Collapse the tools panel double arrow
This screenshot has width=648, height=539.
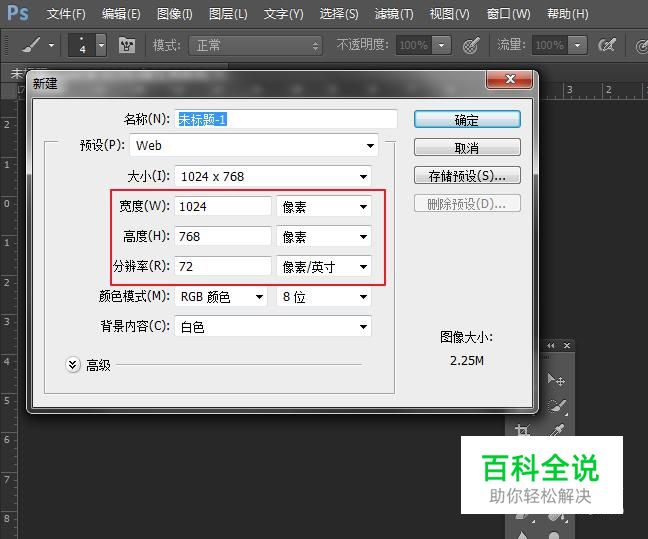[551, 346]
